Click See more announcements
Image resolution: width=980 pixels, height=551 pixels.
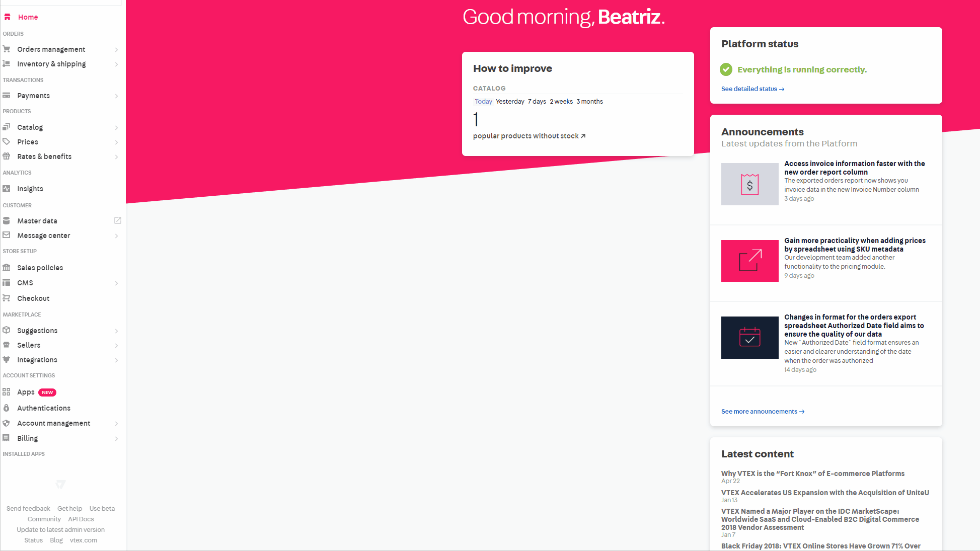click(762, 411)
